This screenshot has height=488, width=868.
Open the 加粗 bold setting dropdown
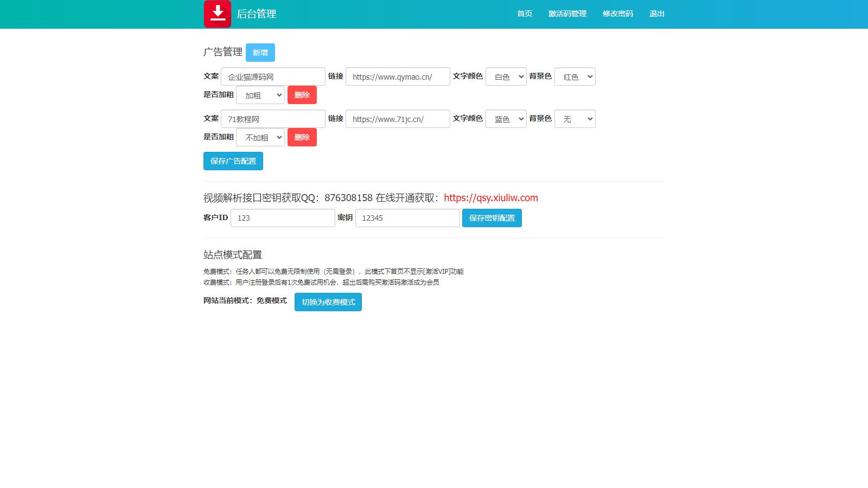point(260,94)
